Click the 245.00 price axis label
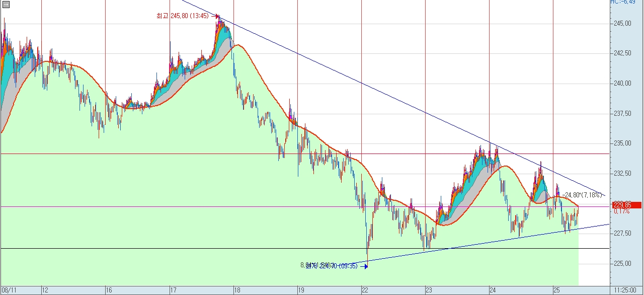Image resolution: width=644 pixels, height=295 pixels. pos(622,24)
